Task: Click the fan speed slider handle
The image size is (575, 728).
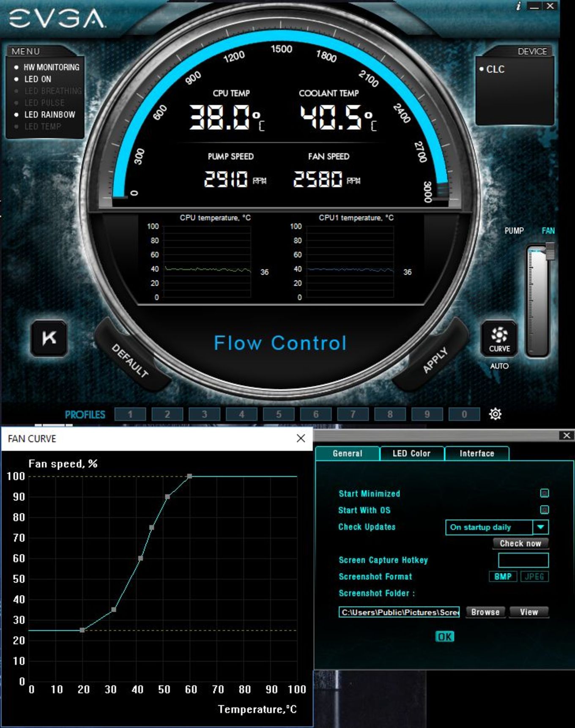Action: coord(550,251)
